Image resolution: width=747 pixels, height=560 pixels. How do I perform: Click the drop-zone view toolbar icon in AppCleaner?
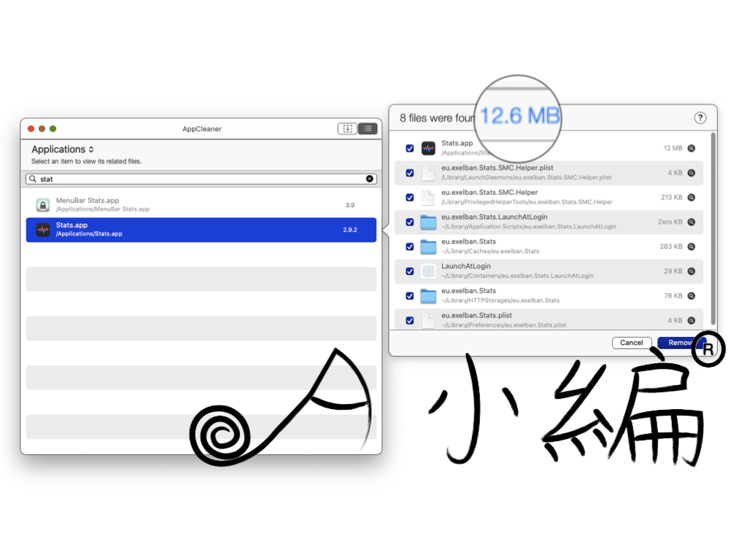[x=347, y=128]
